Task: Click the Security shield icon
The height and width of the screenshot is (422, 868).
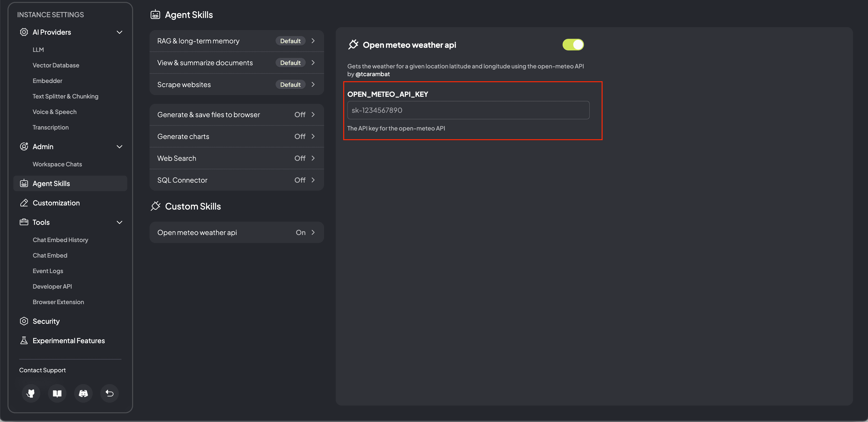Action: [x=24, y=321]
